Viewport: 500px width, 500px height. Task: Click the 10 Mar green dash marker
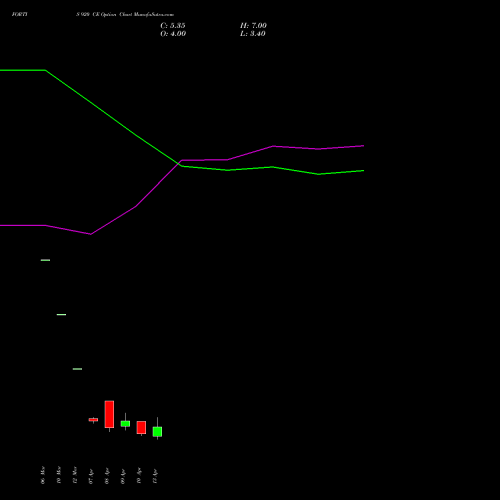click(61, 315)
